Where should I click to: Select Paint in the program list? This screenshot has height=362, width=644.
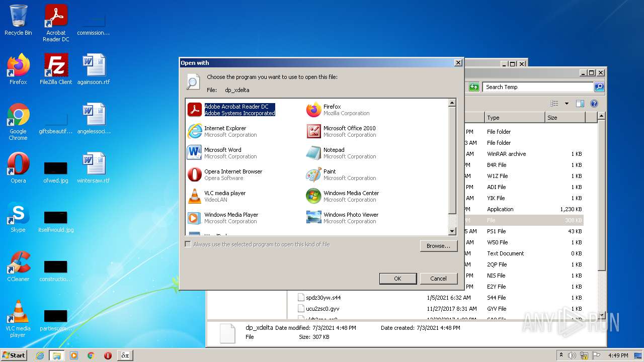pos(341,174)
